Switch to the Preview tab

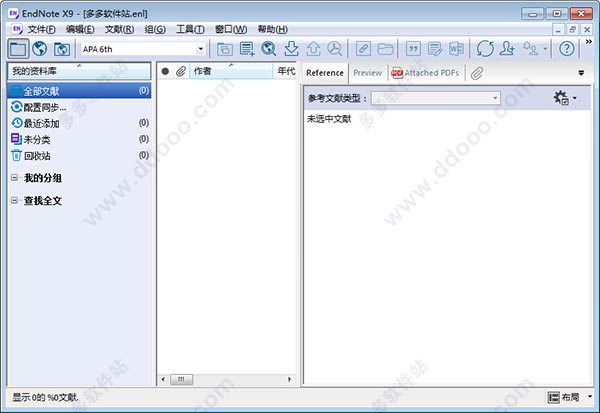pyautogui.click(x=367, y=73)
